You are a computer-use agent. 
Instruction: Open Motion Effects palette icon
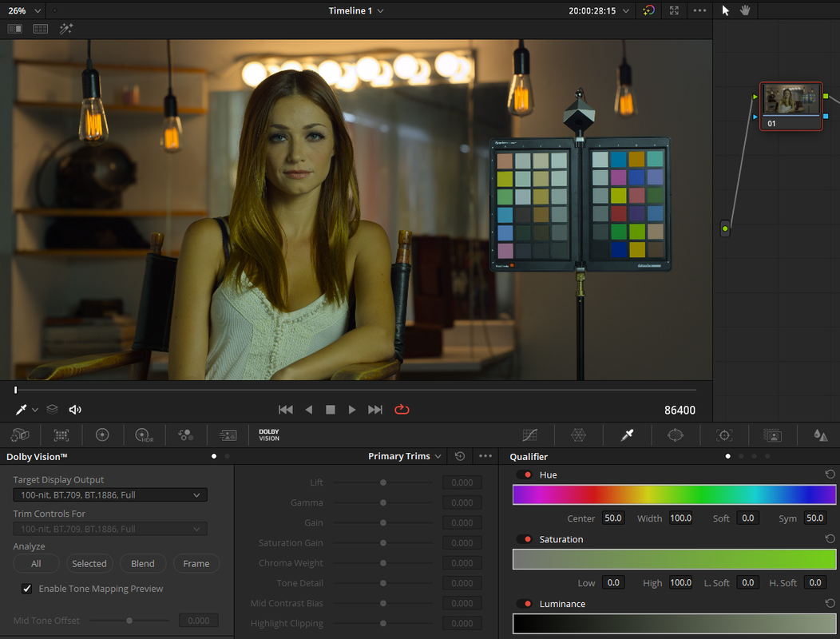click(x=228, y=435)
